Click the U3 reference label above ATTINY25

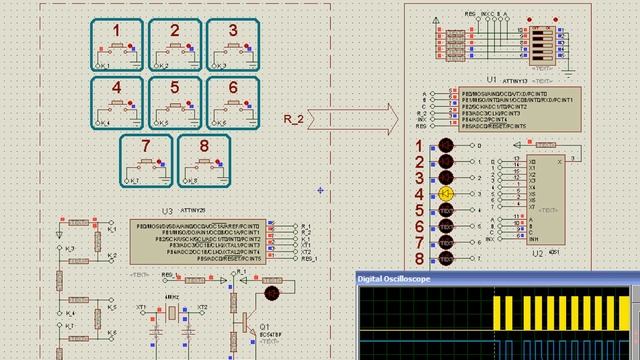click(167, 211)
